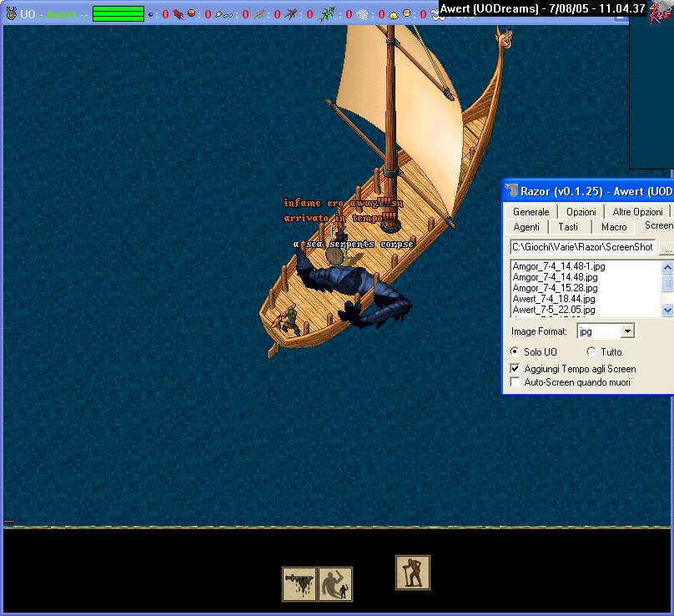Viewport: 674px width, 616px height.
Task: Click the black pearl reagent counter icon
Action: tap(150, 15)
